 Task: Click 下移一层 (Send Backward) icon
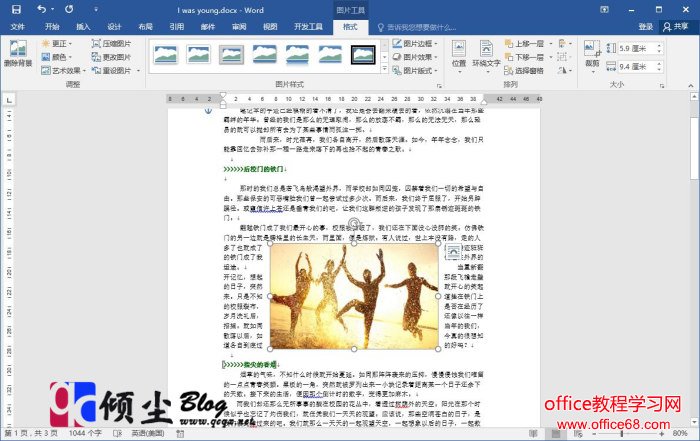coord(509,57)
